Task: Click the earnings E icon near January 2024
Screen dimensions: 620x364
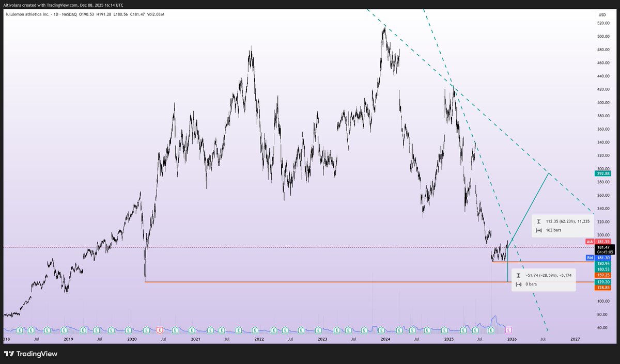Action: coord(381,330)
